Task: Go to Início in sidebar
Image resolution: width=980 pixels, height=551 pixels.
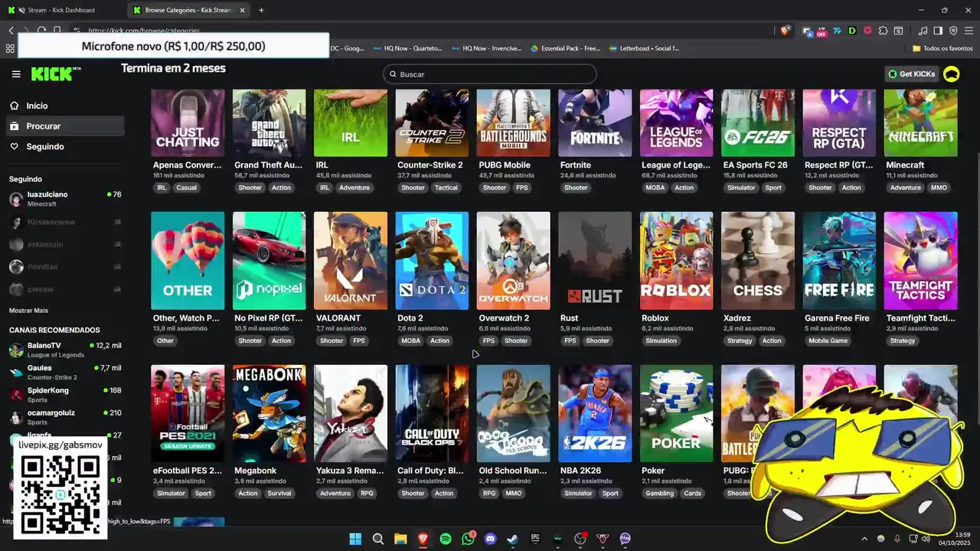Action: (x=64, y=106)
